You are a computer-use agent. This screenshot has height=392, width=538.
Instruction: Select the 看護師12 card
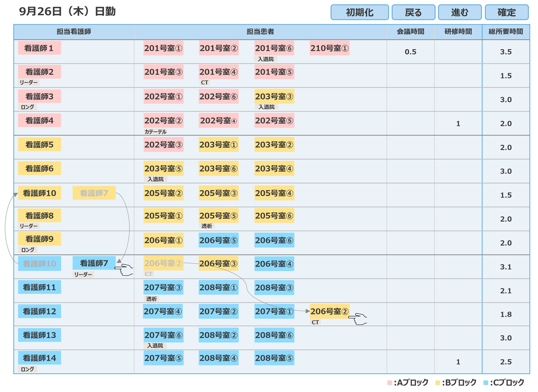[x=40, y=311]
